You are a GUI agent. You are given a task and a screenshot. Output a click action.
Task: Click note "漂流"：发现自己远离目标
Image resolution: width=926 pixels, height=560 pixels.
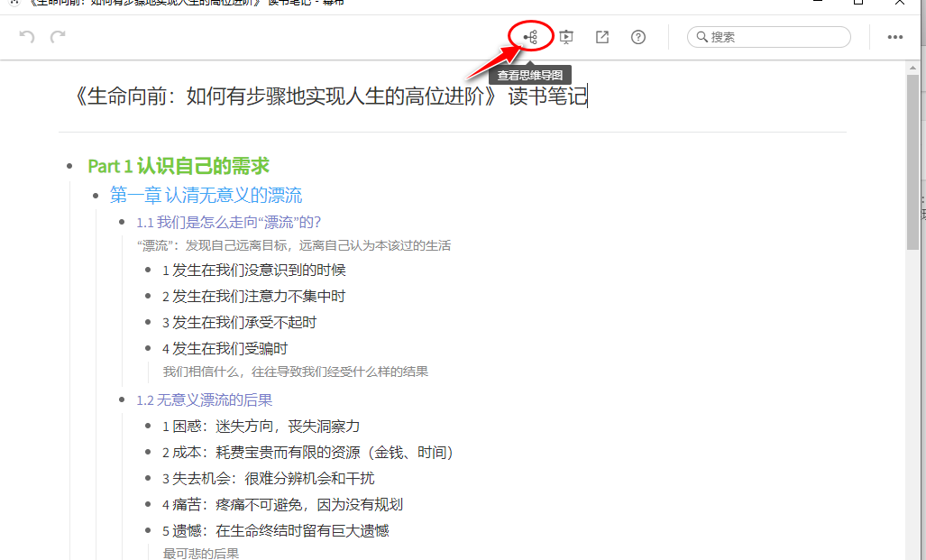(294, 245)
